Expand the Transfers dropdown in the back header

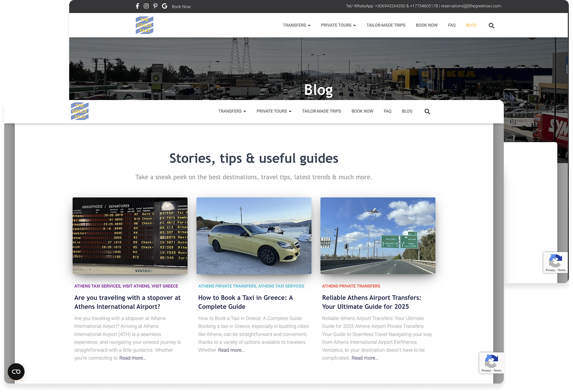pyautogui.click(x=296, y=25)
